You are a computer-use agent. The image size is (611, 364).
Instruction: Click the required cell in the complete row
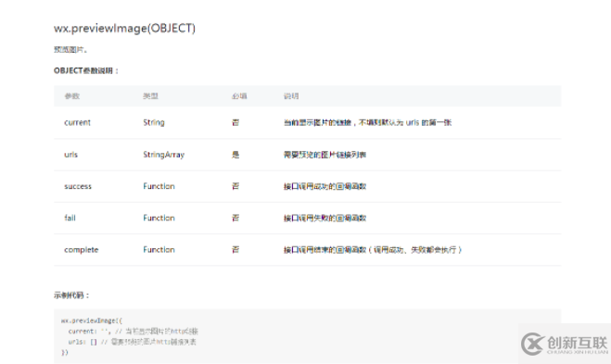click(235, 249)
